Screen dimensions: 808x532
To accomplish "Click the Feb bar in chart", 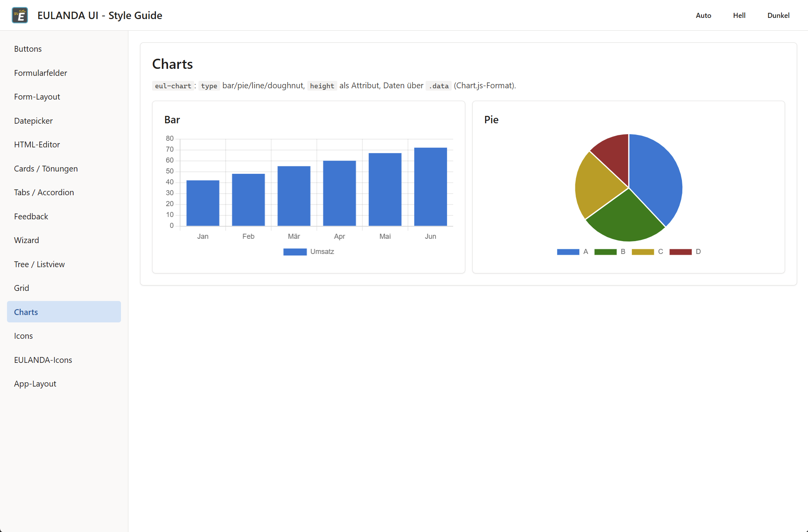I will point(248,200).
